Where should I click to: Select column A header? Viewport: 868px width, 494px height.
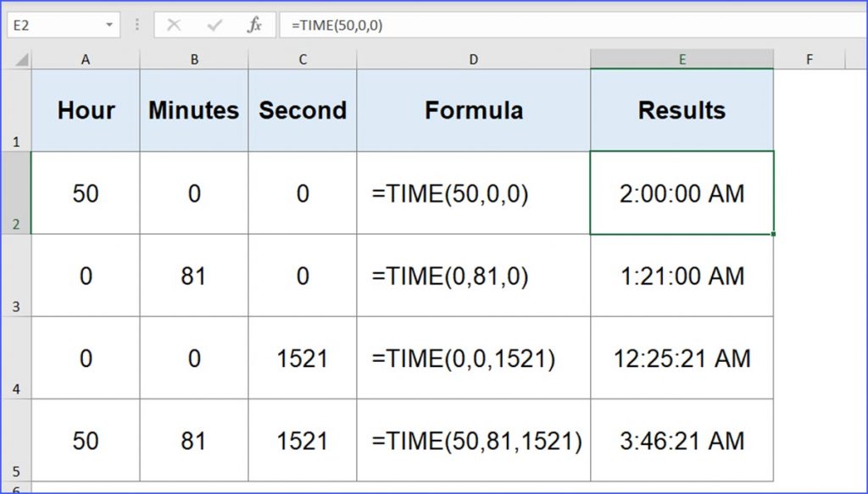click(85, 59)
